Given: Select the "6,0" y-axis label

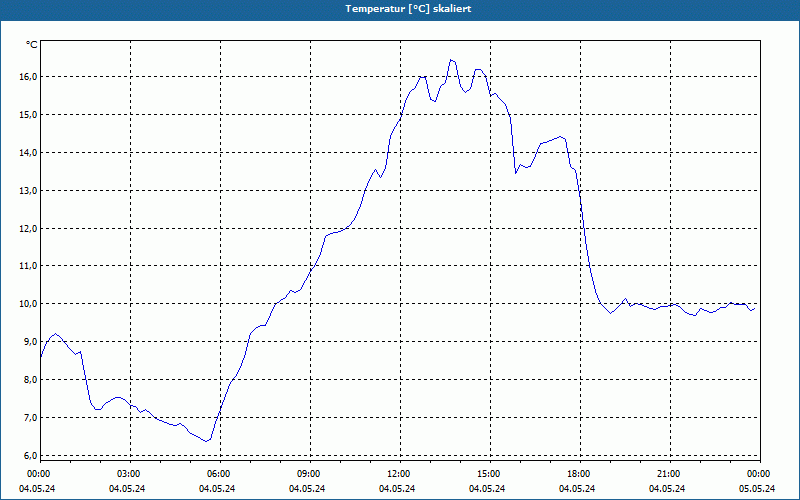Looking at the screenshot, I should point(30,456).
